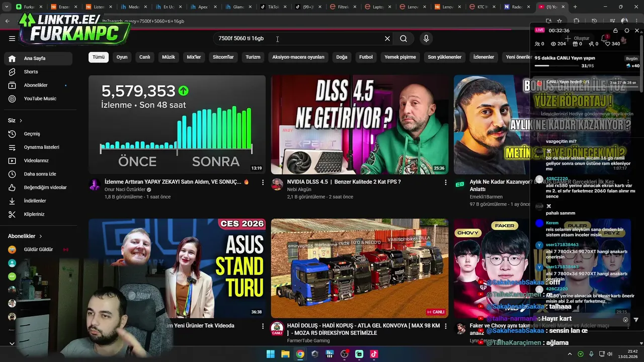Open the Windows Start menu

click(x=271, y=354)
